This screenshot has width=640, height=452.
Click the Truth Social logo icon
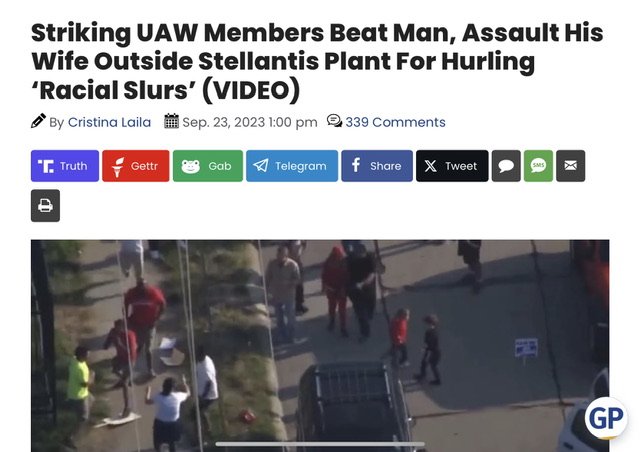pyautogui.click(x=46, y=166)
